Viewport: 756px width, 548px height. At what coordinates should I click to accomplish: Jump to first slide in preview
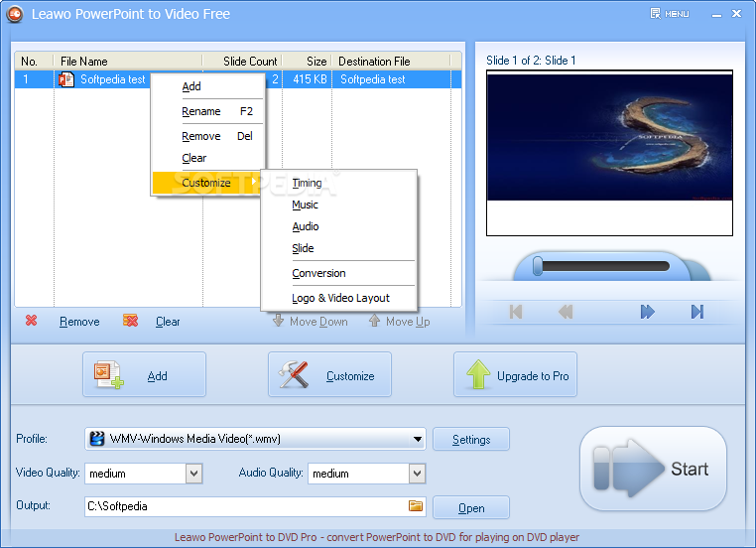pyautogui.click(x=516, y=312)
